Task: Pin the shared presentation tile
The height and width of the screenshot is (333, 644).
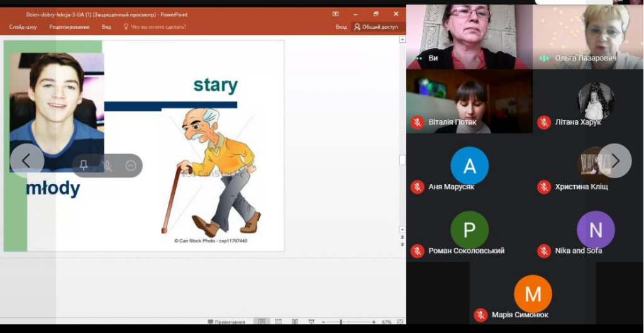Action: click(84, 166)
